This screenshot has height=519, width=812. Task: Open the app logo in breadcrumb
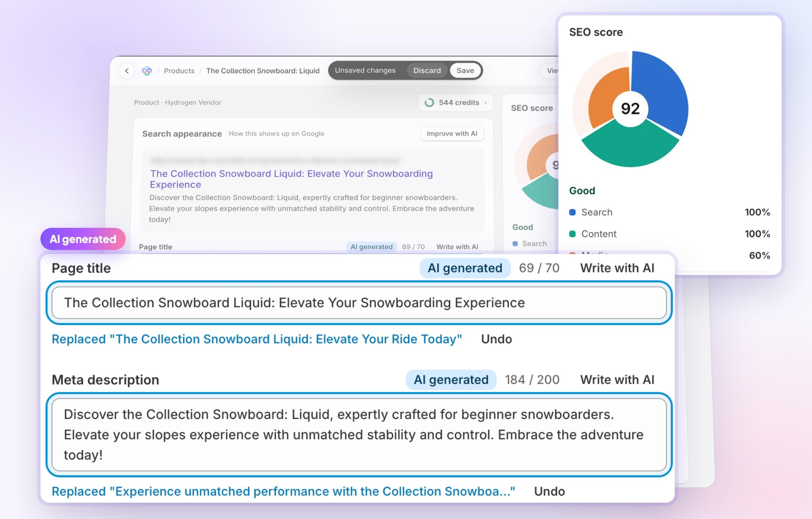[147, 71]
